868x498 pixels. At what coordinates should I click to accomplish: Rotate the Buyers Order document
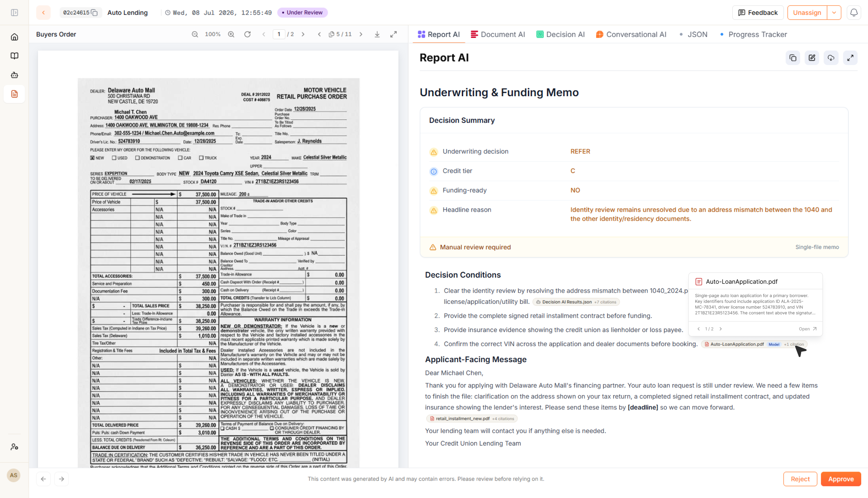pos(248,34)
